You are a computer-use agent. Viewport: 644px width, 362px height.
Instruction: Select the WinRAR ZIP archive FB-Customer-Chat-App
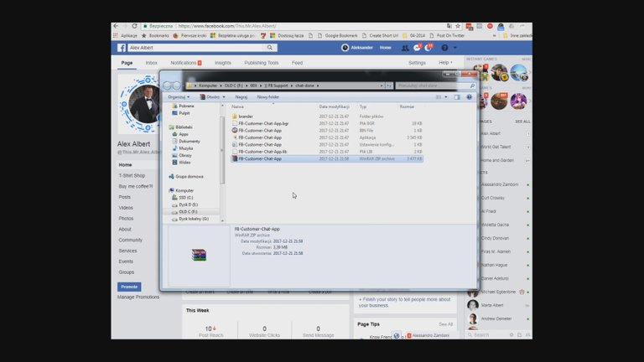click(260, 158)
